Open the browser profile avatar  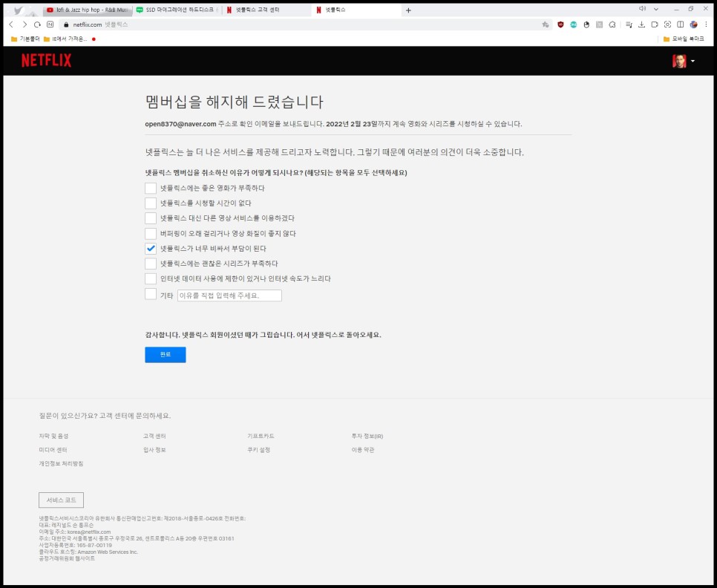click(x=694, y=24)
